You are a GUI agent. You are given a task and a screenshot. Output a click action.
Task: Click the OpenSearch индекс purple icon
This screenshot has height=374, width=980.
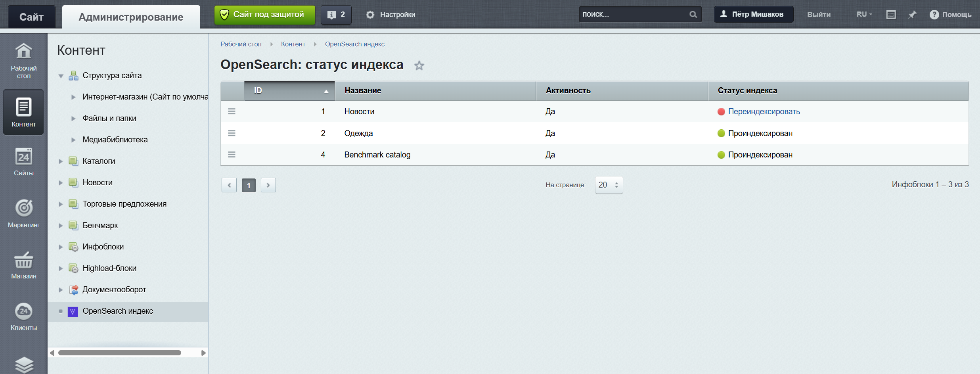tap(73, 312)
